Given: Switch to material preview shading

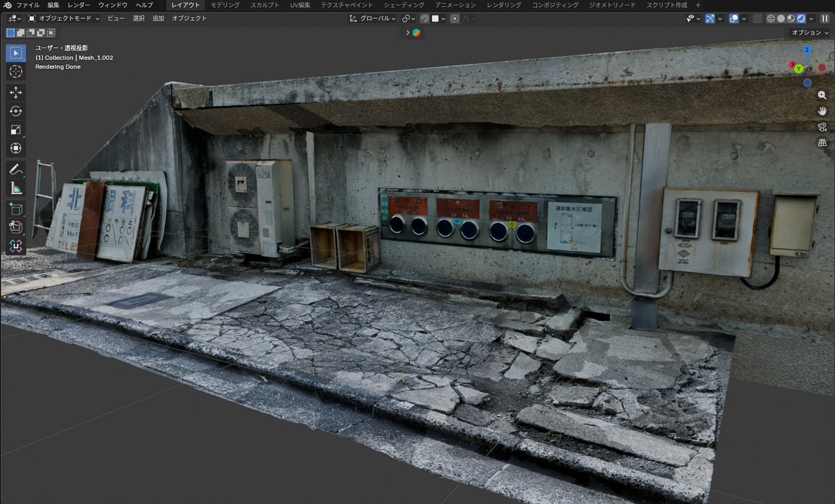Looking at the screenshot, I should click(x=791, y=19).
